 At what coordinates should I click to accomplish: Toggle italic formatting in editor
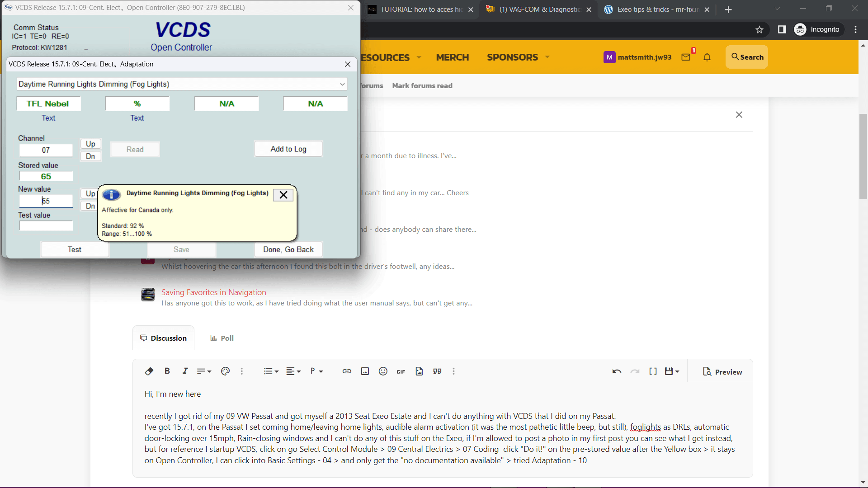pos(185,371)
